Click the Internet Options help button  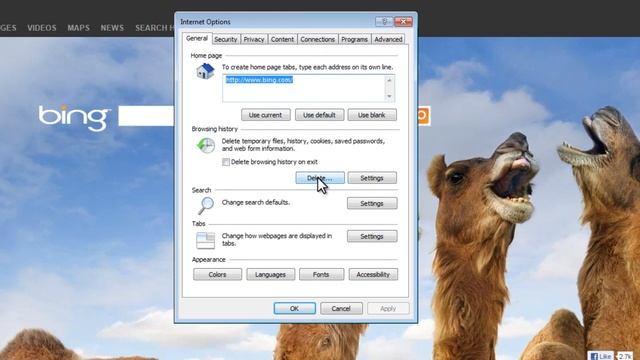(x=384, y=22)
